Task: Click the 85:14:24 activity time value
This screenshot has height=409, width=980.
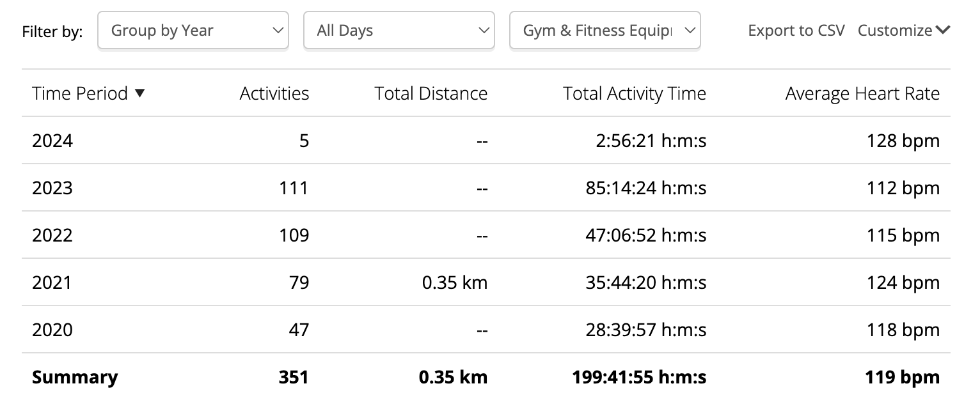Action: (x=646, y=188)
